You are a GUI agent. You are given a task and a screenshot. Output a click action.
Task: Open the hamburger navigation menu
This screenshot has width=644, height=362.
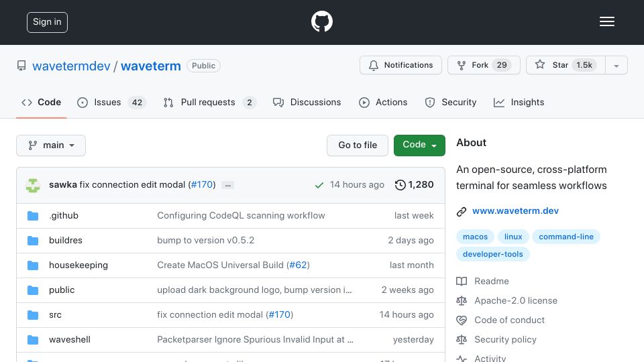click(x=606, y=21)
